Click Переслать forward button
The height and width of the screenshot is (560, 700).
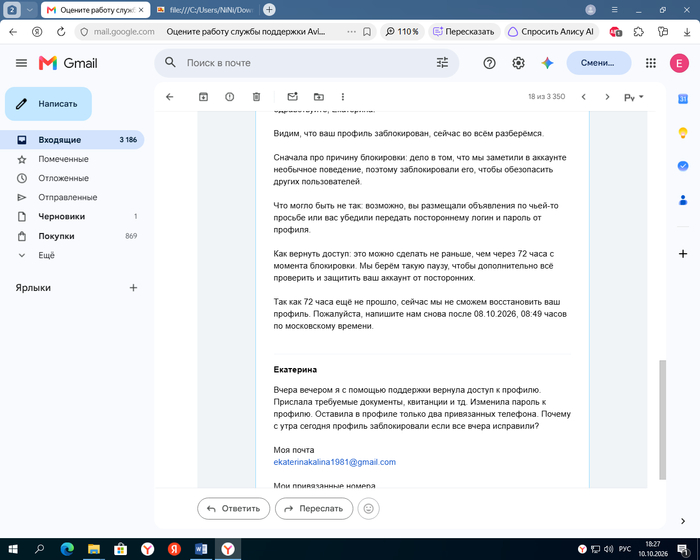314,508
